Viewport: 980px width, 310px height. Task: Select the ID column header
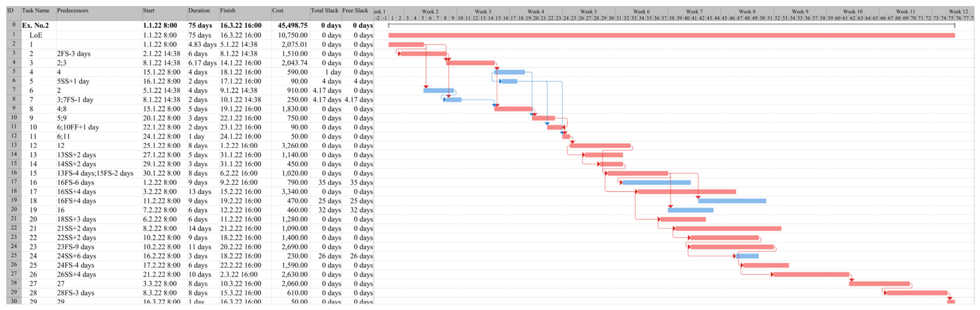coord(10,11)
